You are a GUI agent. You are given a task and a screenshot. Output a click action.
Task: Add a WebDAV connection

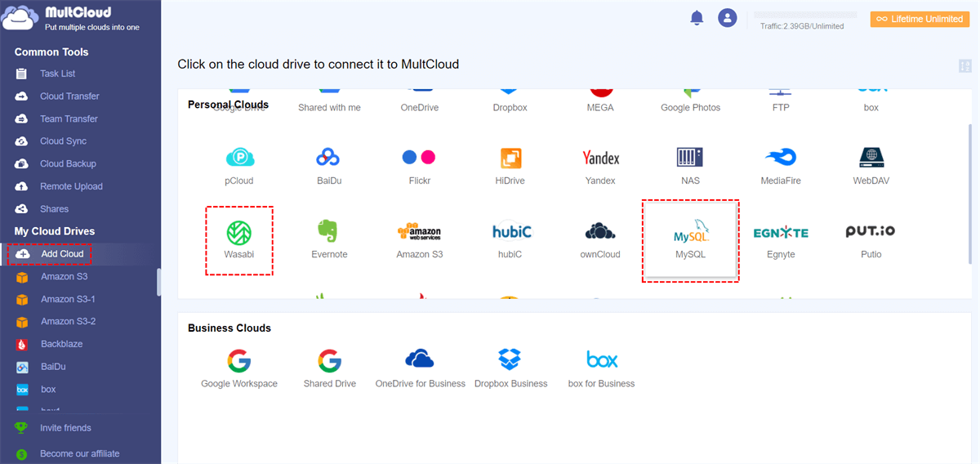(871, 166)
